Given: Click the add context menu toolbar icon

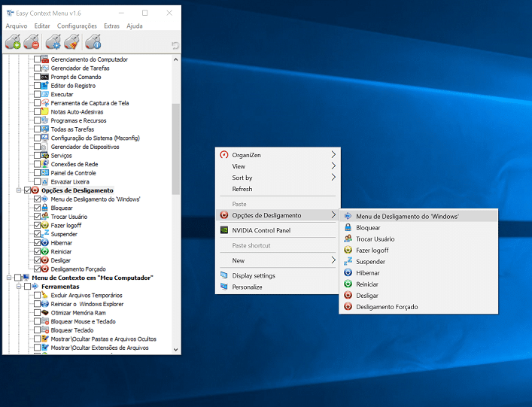Looking at the screenshot, I should click(13, 41).
